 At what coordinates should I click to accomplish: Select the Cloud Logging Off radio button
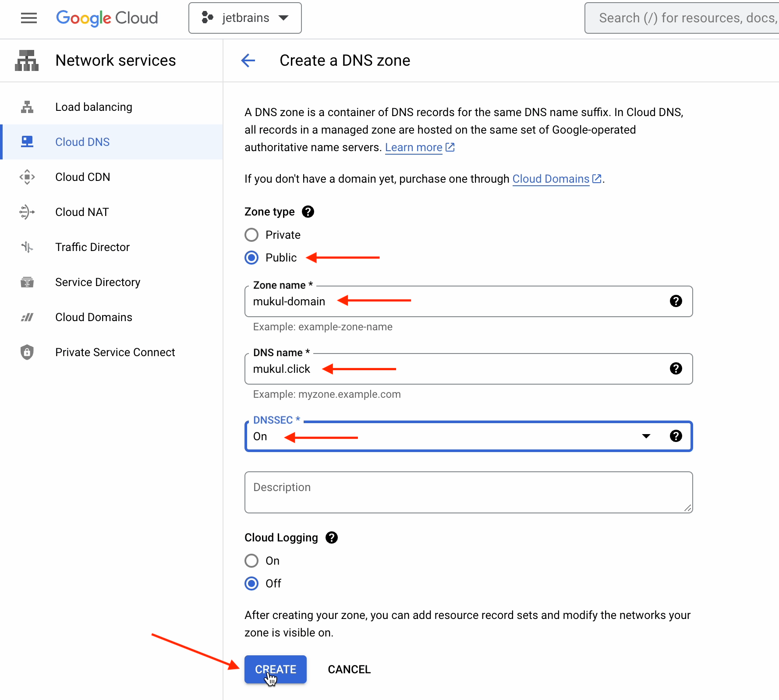pos(251,584)
